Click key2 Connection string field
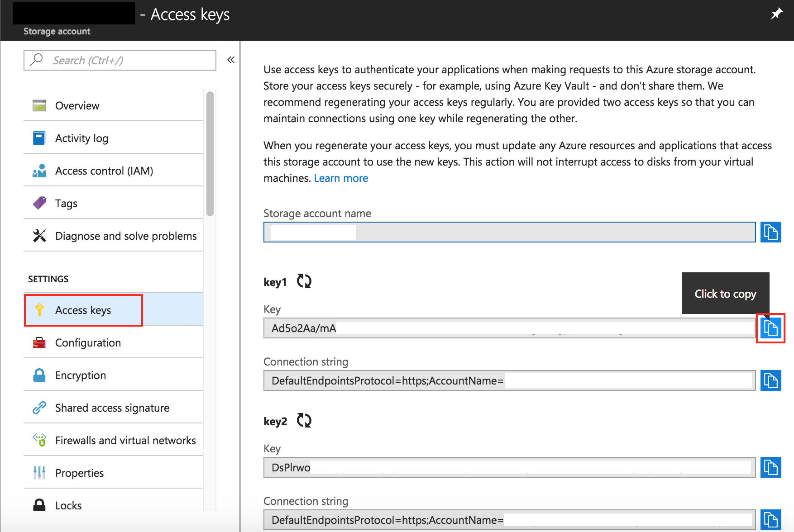This screenshot has height=532, width=794. click(509, 520)
